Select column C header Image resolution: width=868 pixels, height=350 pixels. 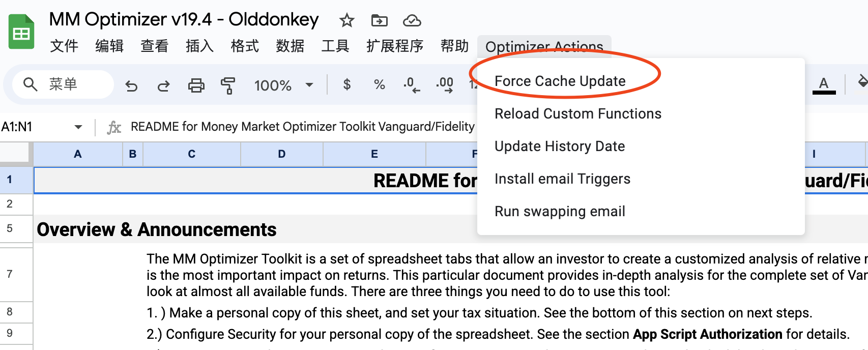191,154
